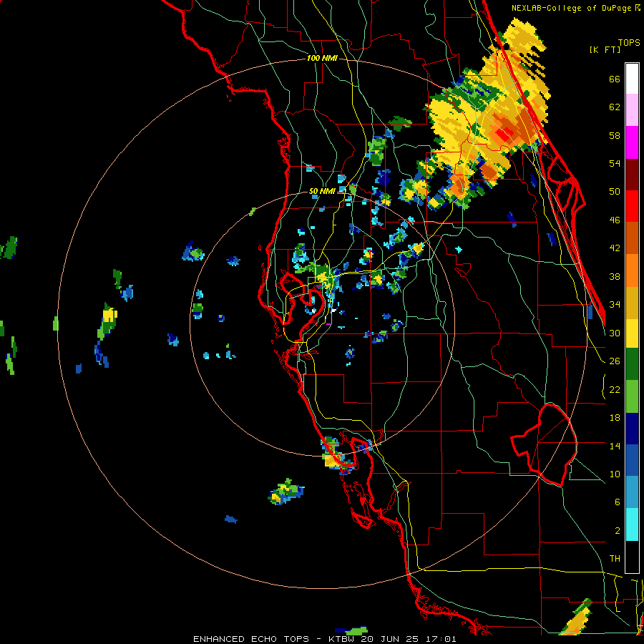Select the 26 value on the legend
Screen dimensions: 644x644
click(x=615, y=361)
